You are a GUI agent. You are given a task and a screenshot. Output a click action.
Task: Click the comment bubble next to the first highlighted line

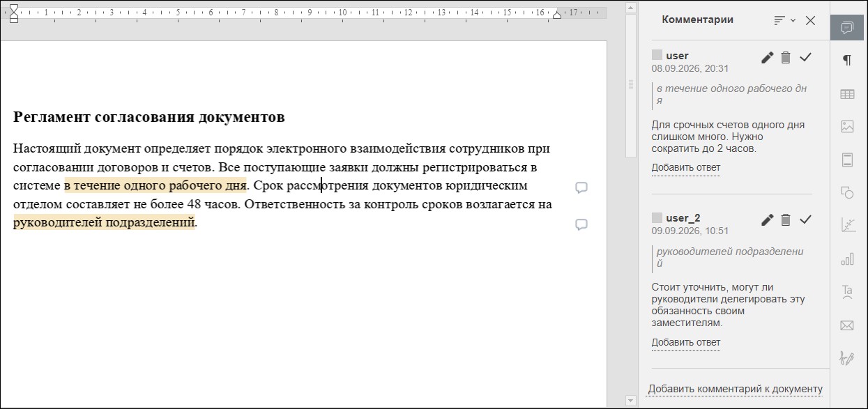pos(581,187)
